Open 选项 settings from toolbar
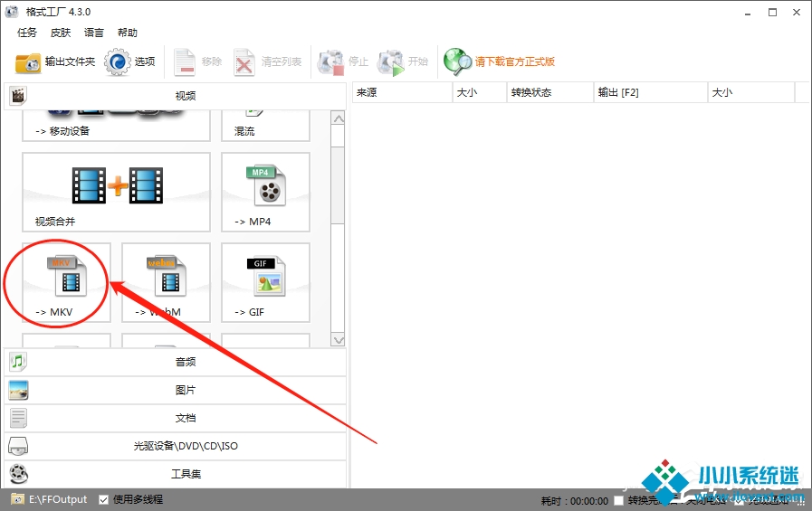 click(130, 62)
